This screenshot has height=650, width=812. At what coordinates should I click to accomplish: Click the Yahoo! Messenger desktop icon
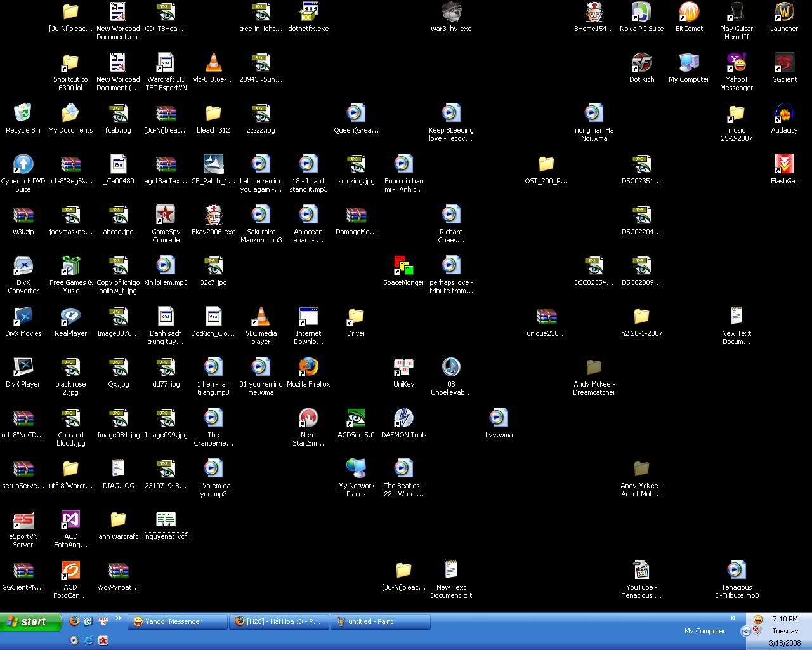pos(737,71)
